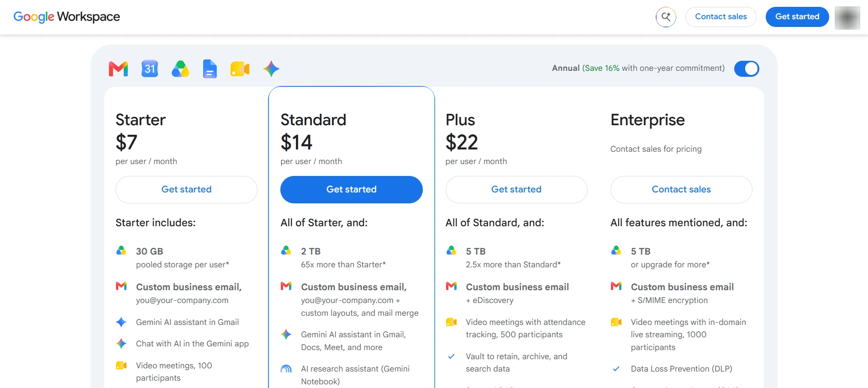Click the NotebookLM icon beside AI research assistant
The width and height of the screenshot is (868, 388).
[286, 369]
